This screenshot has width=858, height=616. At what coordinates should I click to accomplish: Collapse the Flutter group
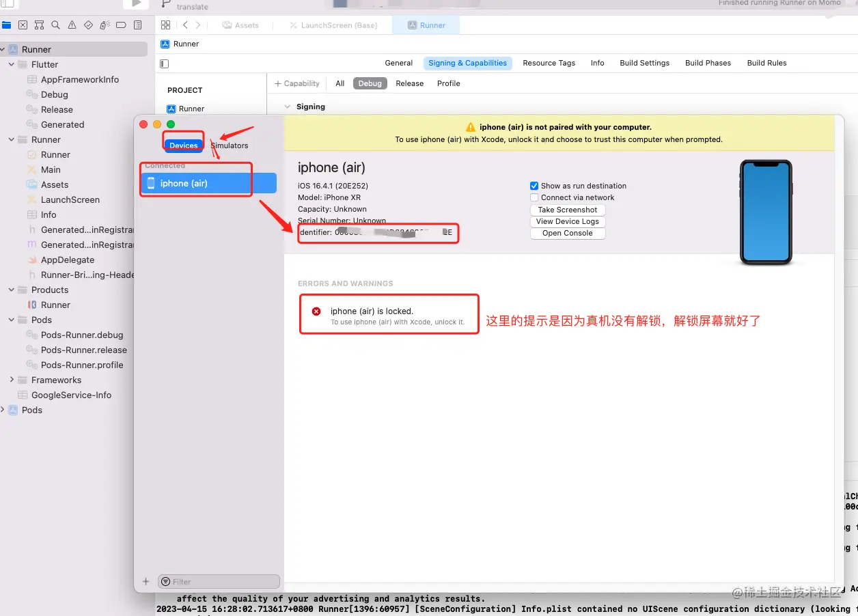(x=12, y=64)
